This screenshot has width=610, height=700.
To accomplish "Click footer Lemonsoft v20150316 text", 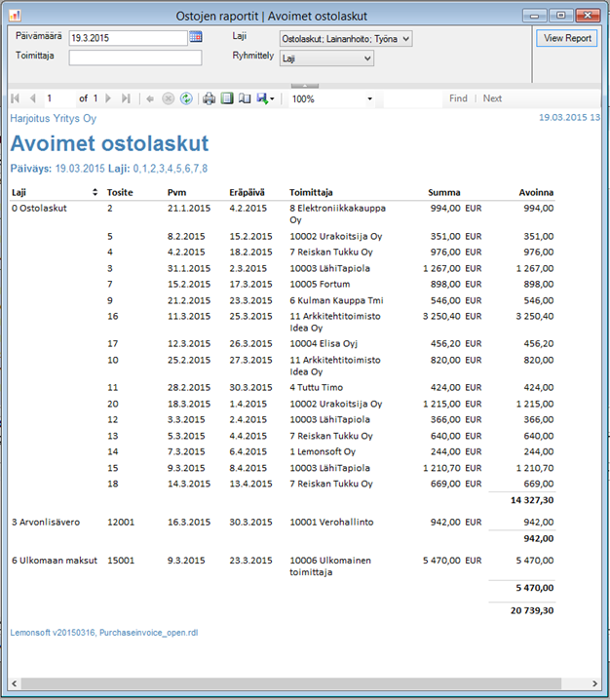I will (104, 633).
